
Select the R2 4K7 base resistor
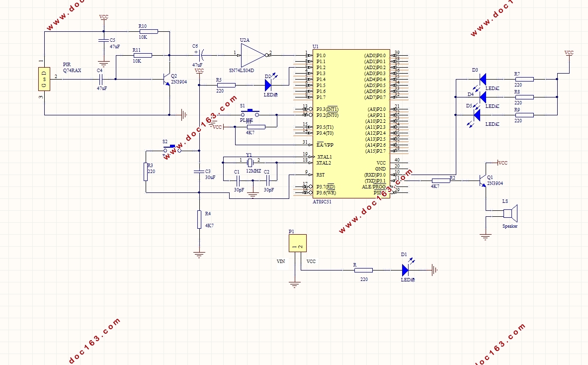point(441,181)
